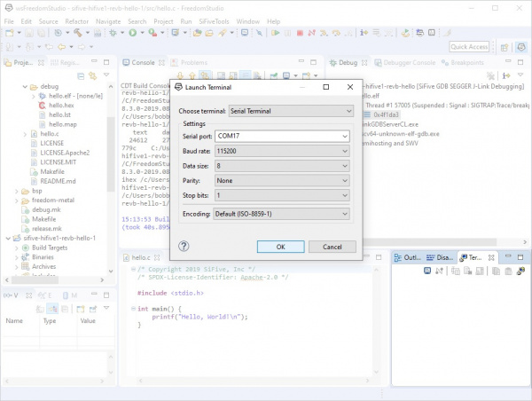Click the Quick Access search field
The height and width of the screenshot is (401, 532).
[469, 47]
